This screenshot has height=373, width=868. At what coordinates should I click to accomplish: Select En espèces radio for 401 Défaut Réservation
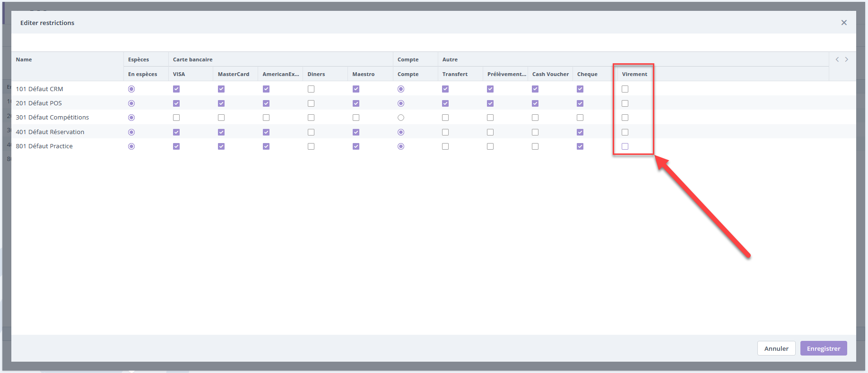click(x=131, y=132)
